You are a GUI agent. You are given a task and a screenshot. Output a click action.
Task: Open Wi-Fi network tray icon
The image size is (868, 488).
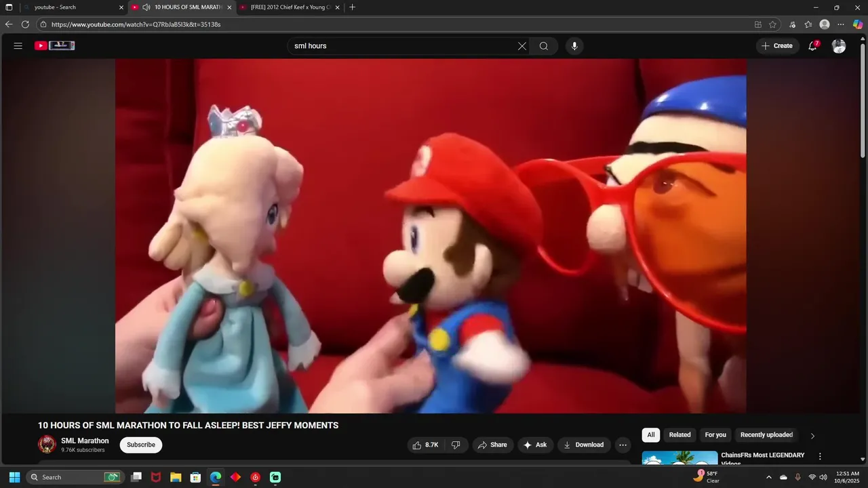(x=812, y=477)
